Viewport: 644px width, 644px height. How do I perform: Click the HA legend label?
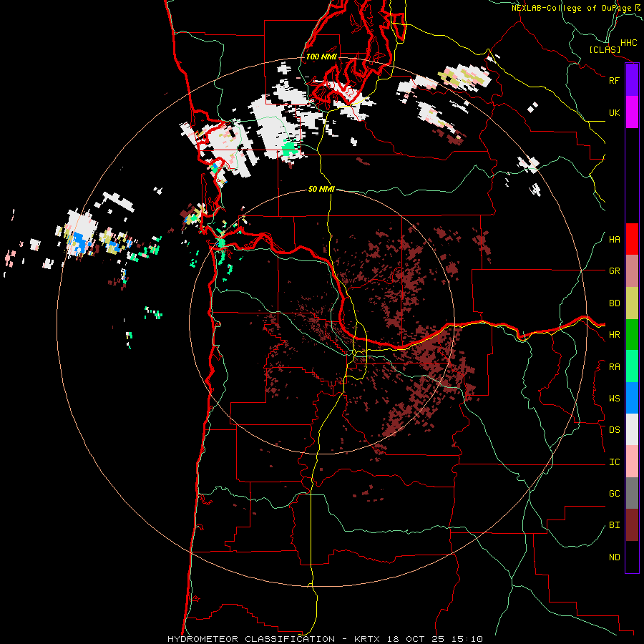click(x=614, y=239)
